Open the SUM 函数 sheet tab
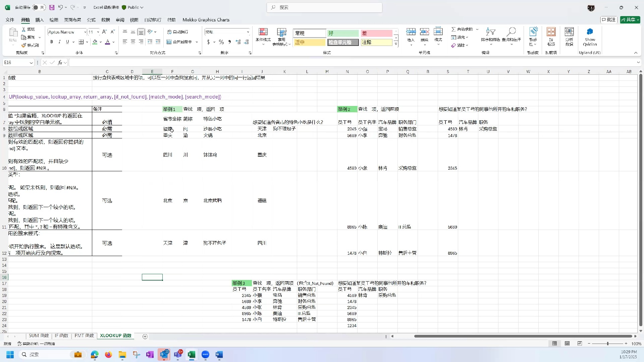This screenshot has width=644, height=362. pyautogui.click(x=39, y=336)
